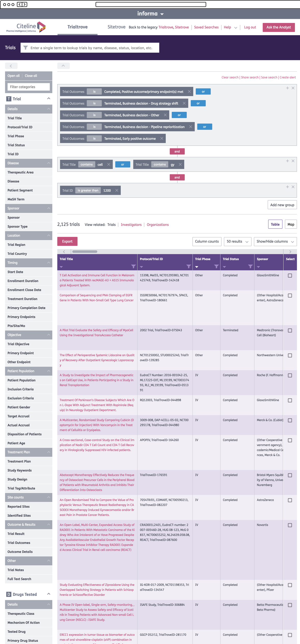Collapse the Disease category section

pyautogui.click(x=48, y=163)
